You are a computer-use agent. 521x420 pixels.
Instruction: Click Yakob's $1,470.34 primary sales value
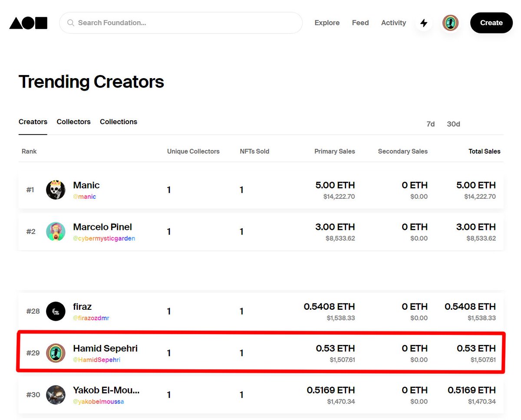341,401
